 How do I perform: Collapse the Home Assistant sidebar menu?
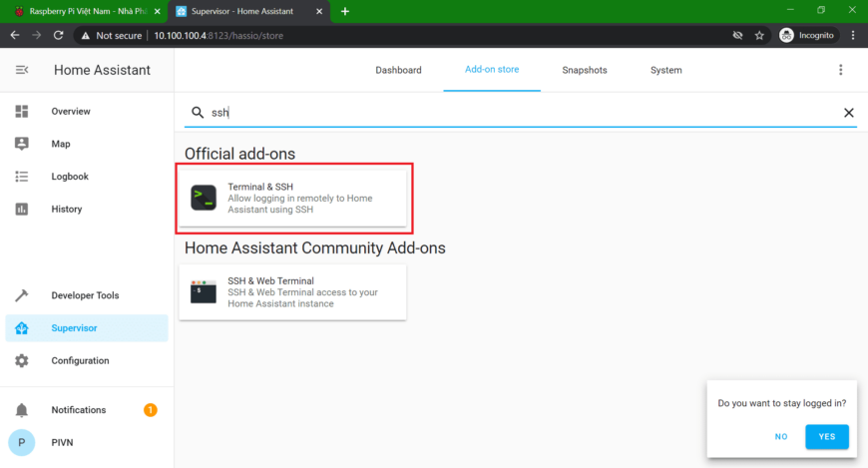[22, 70]
